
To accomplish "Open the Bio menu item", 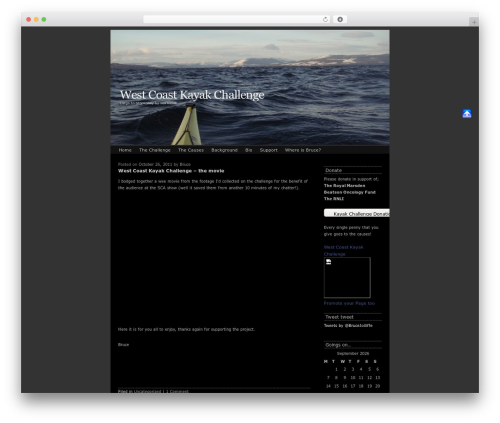I will point(249,150).
